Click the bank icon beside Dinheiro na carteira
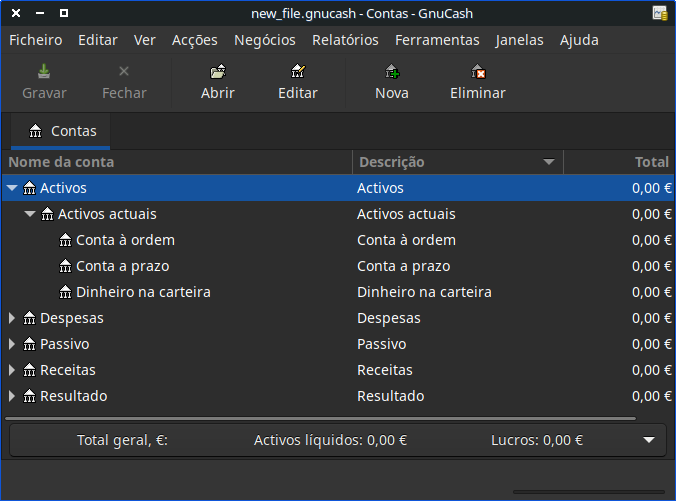Screen dimensions: 676x501 [x=66, y=292]
